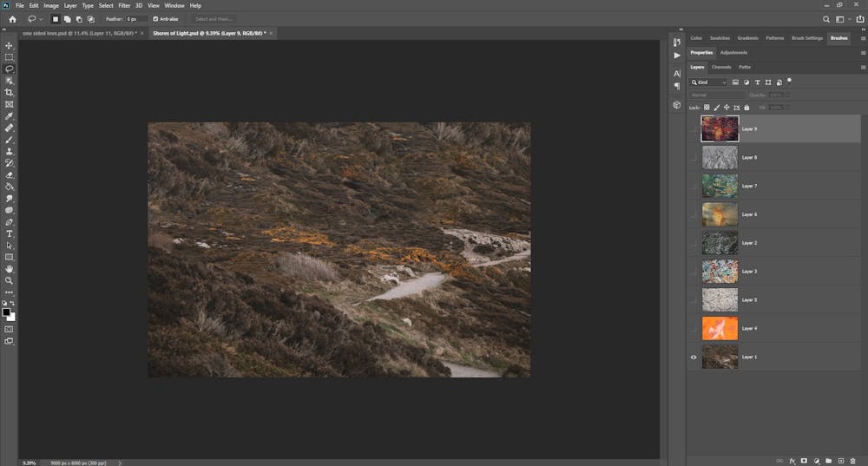868x466 pixels.
Task: Select the Spot Healing Brush tool
Action: 9,128
